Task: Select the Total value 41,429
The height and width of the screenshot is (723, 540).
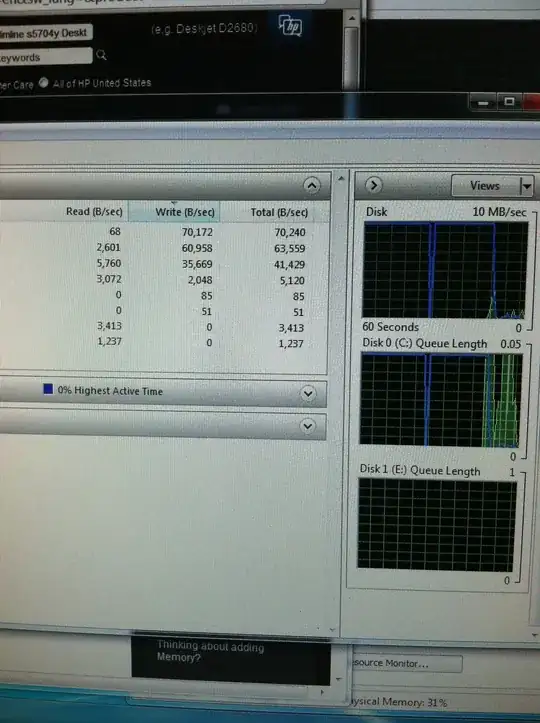Action: 290,265
